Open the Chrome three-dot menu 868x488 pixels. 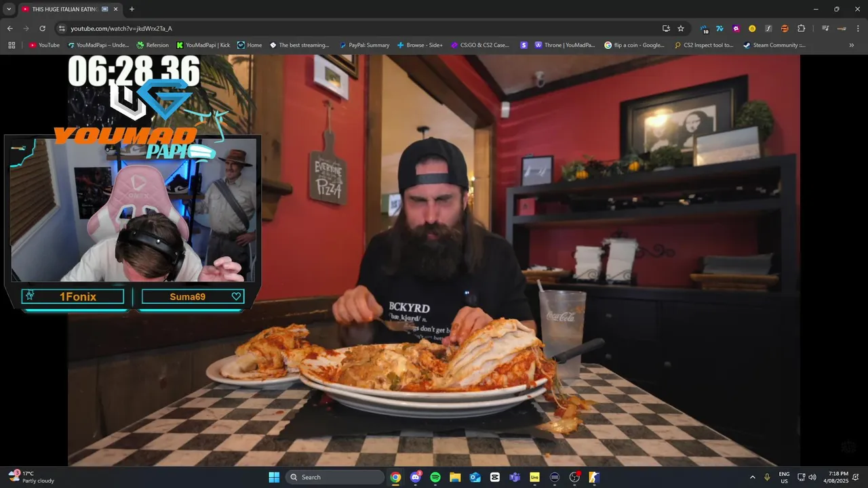(858, 28)
